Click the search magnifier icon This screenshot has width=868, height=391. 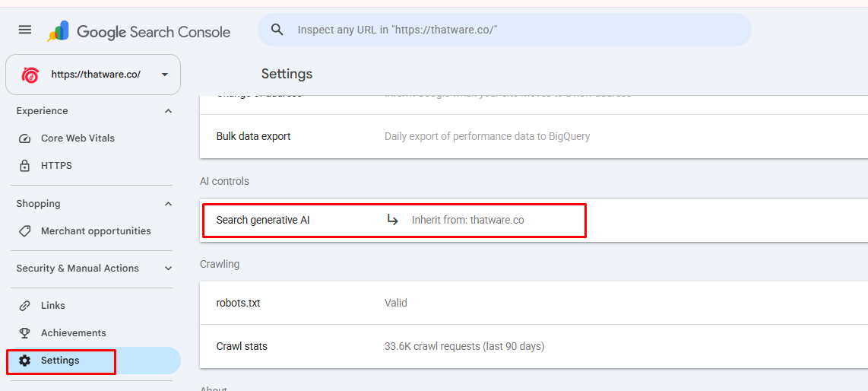[277, 30]
